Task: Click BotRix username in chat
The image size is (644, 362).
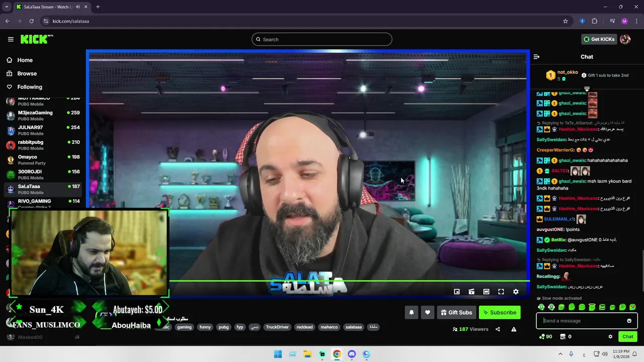Action: tap(558, 240)
